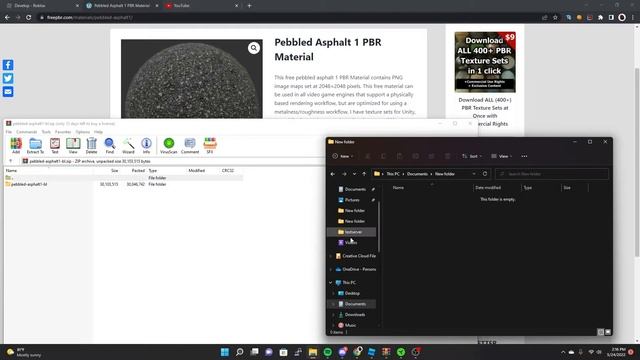Click the Info icon in WinRAR toolbar
This screenshot has width=640, height=360.
pyautogui.click(x=146, y=146)
